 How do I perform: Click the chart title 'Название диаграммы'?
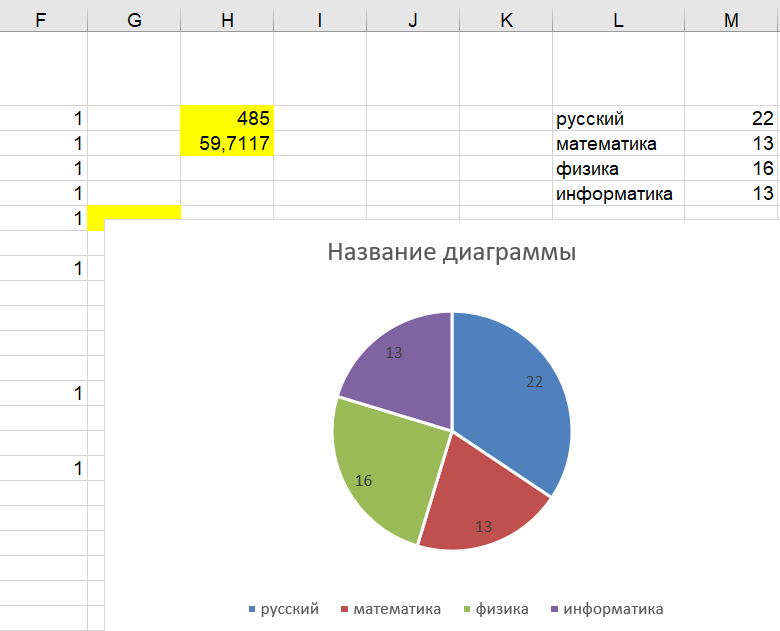452,252
